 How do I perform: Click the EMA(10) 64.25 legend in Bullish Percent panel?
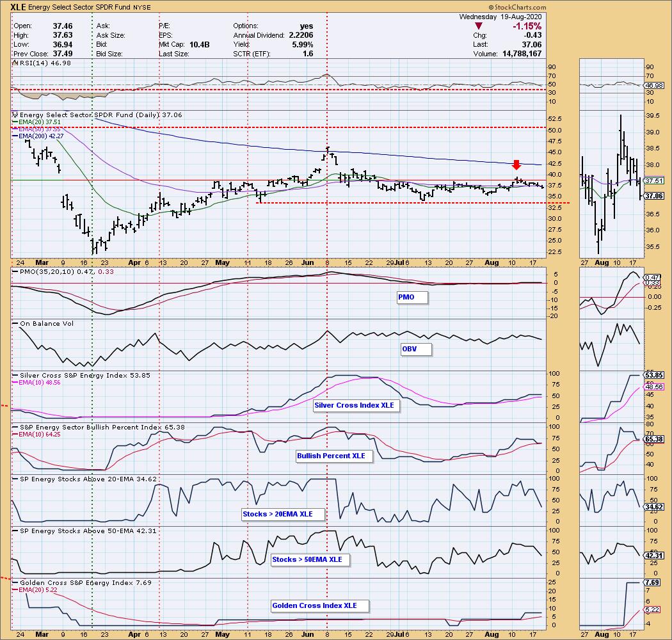click(36, 434)
